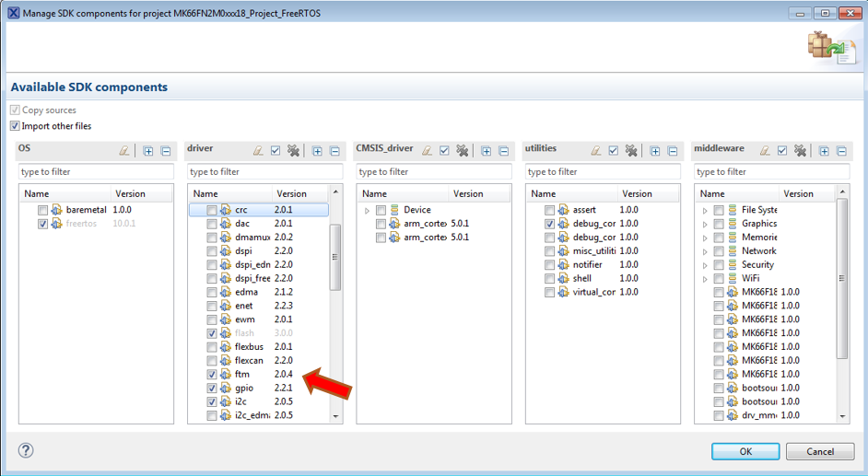
Task: Select the virtual_com utility row
Action: click(x=602, y=292)
